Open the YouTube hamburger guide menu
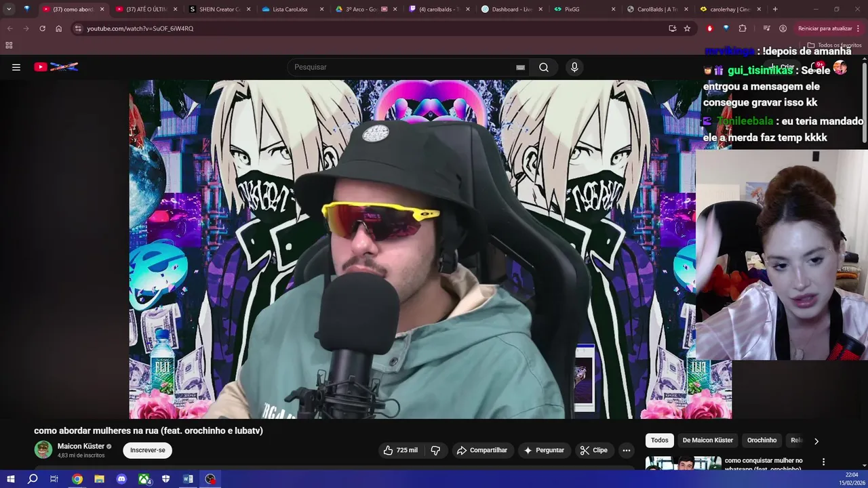 (16, 67)
